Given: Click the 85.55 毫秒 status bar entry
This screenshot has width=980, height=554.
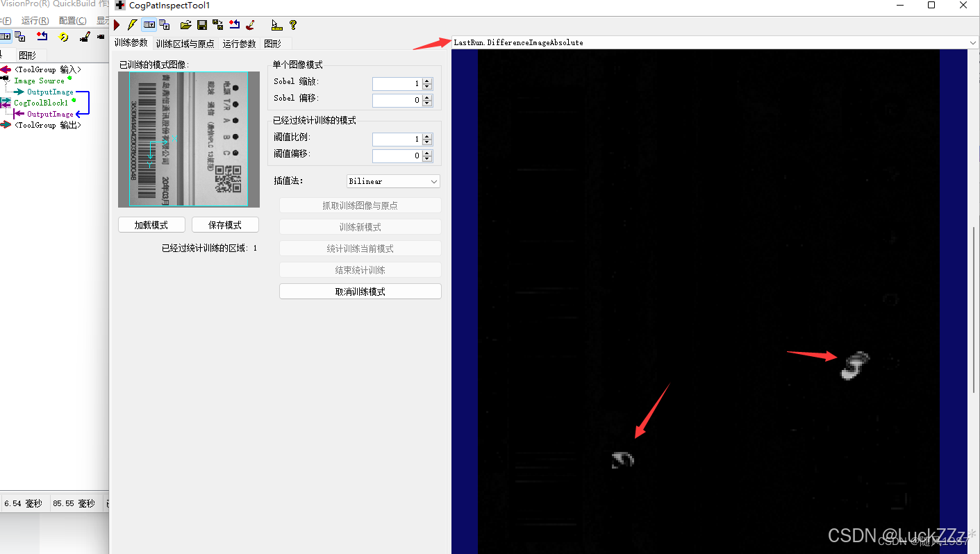Looking at the screenshot, I should [x=74, y=503].
